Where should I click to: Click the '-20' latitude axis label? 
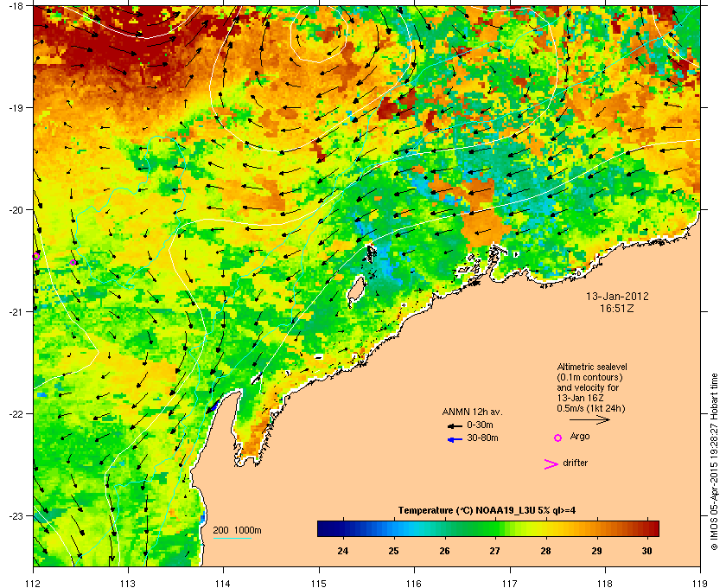click(15, 210)
